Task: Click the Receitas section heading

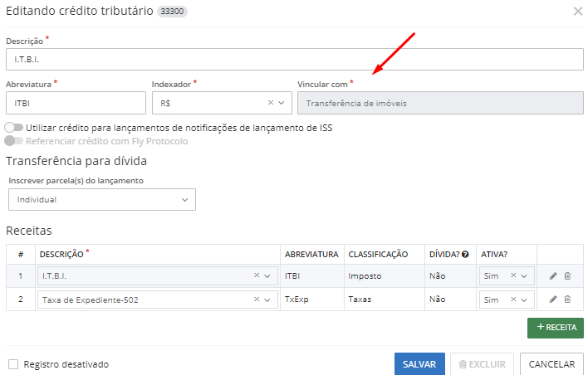Action: point(29,231)
